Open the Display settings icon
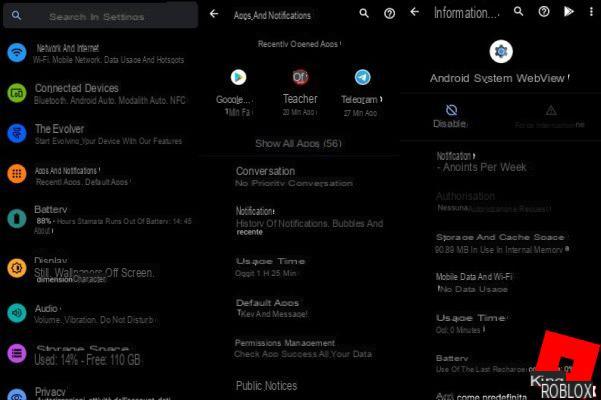This screenshot has height=400, width=601. click(x=17, y=268)
